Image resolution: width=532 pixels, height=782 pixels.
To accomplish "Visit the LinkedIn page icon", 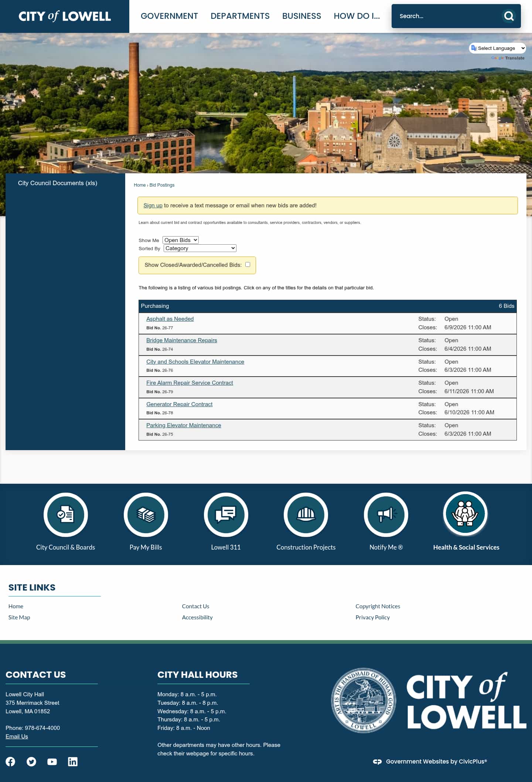I will [73, 762].
